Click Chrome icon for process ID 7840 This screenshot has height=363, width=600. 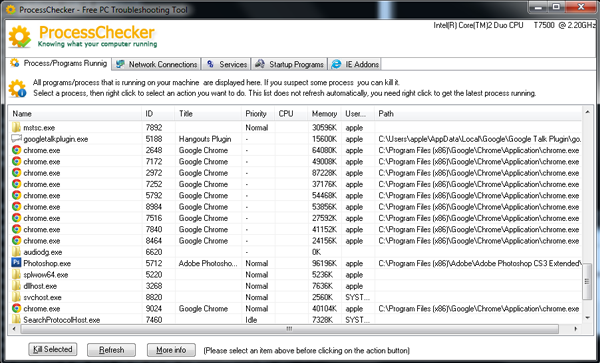click(16, 229)
